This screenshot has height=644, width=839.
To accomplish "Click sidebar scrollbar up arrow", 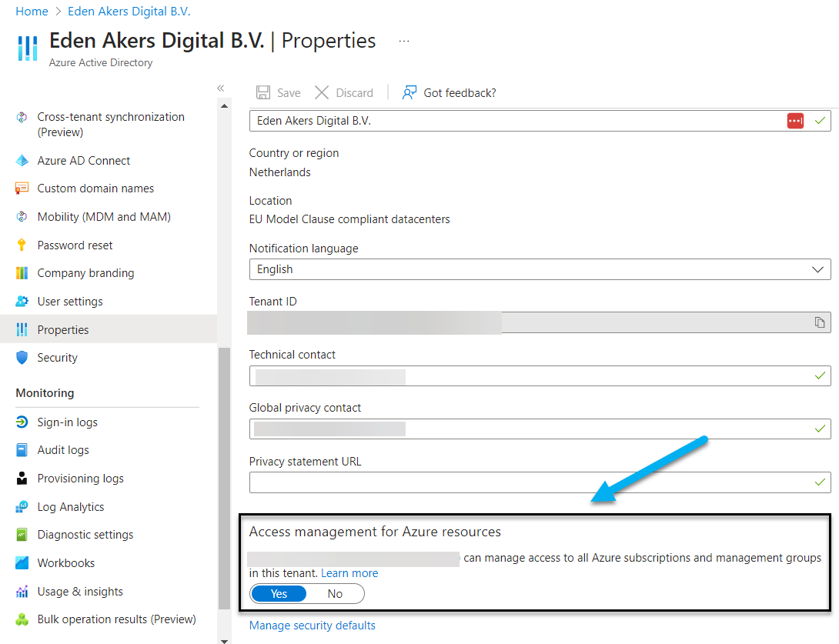I will coord(224,106).
